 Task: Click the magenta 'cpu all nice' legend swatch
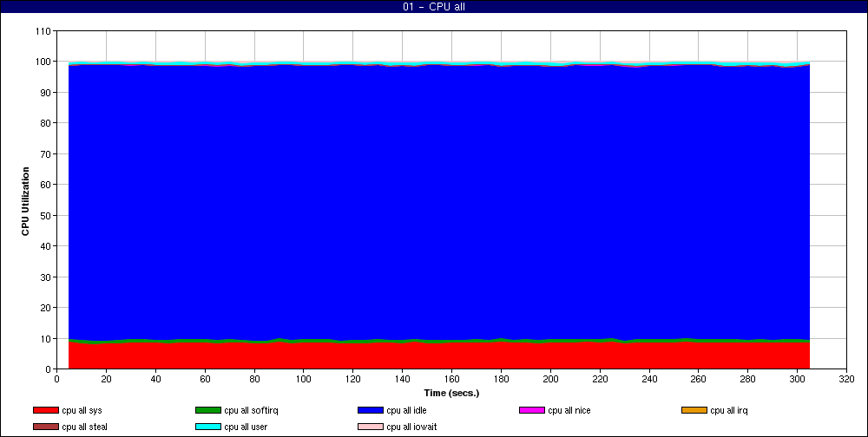[531, 410]
